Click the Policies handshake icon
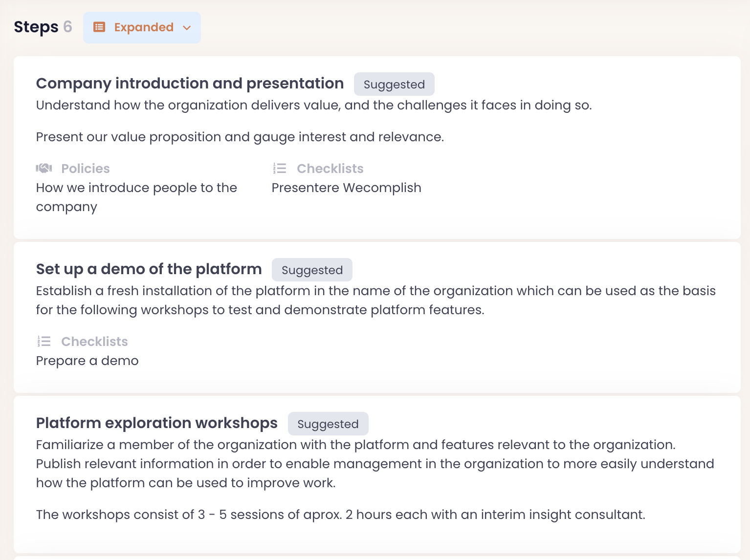Image resolution: width=750 pixels, height=560 pixels. [x=44, y=169]
